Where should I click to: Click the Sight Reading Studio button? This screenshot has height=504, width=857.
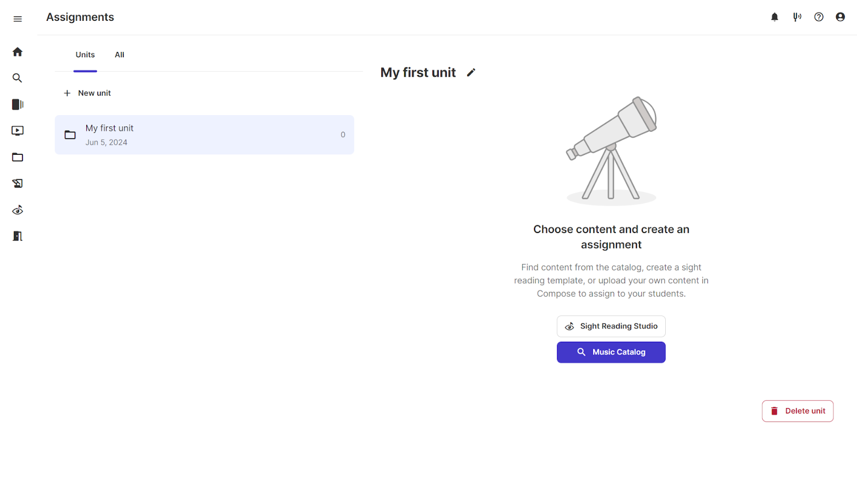(611, 326)
